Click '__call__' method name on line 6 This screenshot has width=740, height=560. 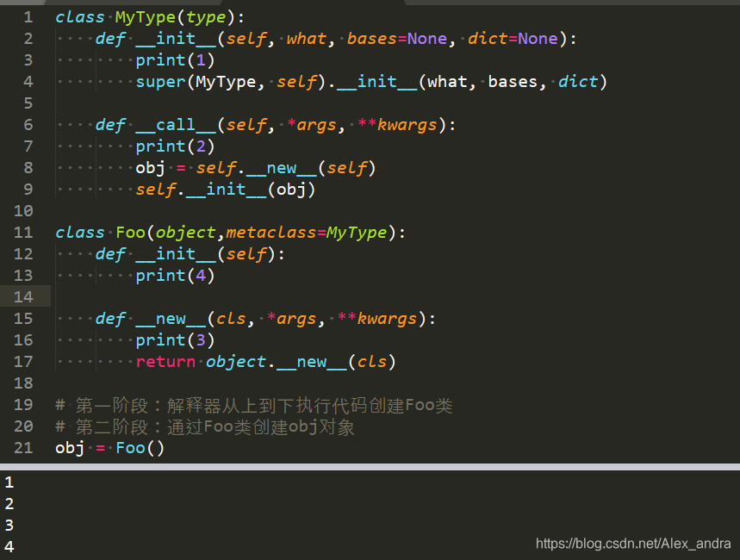pos(176,125)
